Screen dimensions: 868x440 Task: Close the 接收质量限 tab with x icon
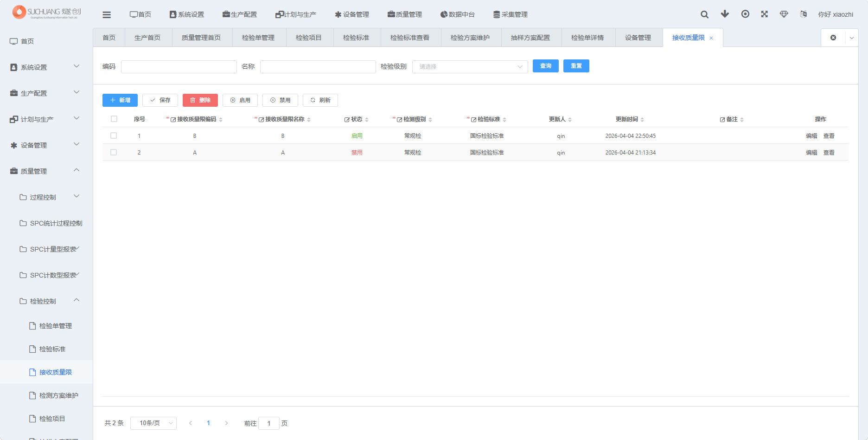pyautogui.click(x=711, y=38)
